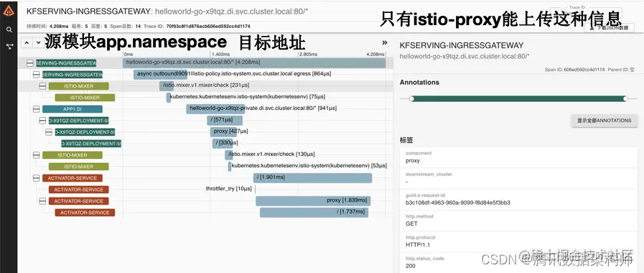Click X9TQZ-DEPLOYMENT label on / [330µs] row
Viewport: 644px width, 273px height.
tap(91, 144)
